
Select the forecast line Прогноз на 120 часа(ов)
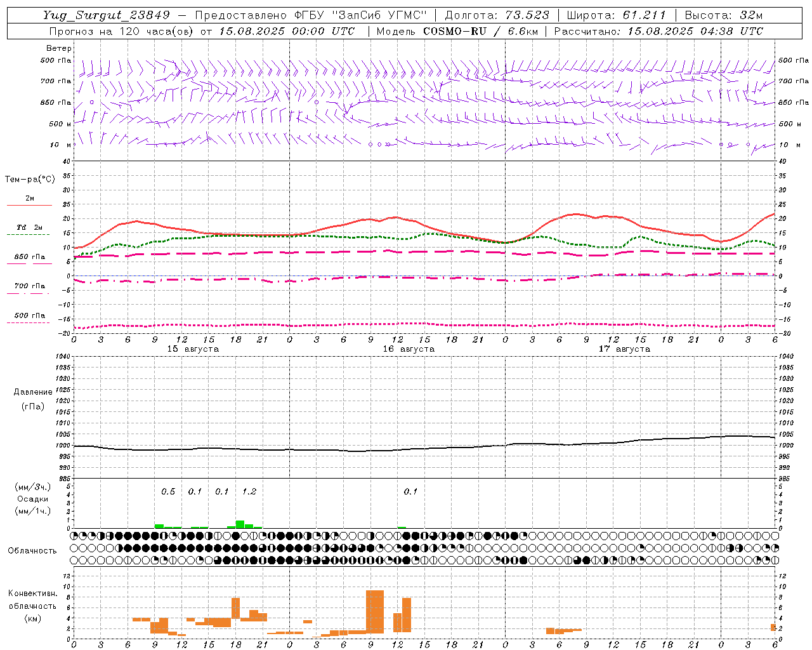(122, 31)
